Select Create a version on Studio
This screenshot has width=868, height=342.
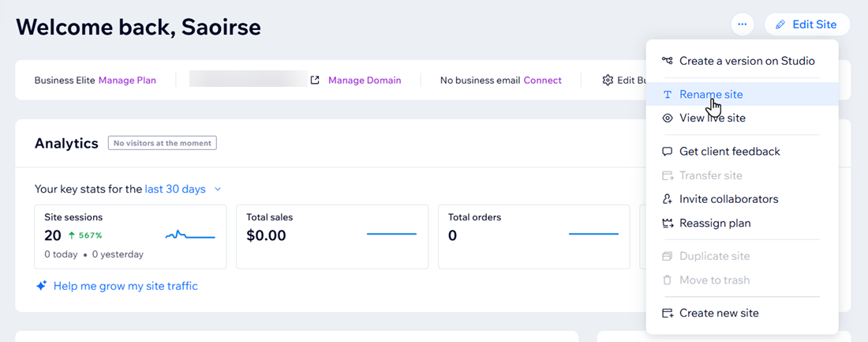743,61
